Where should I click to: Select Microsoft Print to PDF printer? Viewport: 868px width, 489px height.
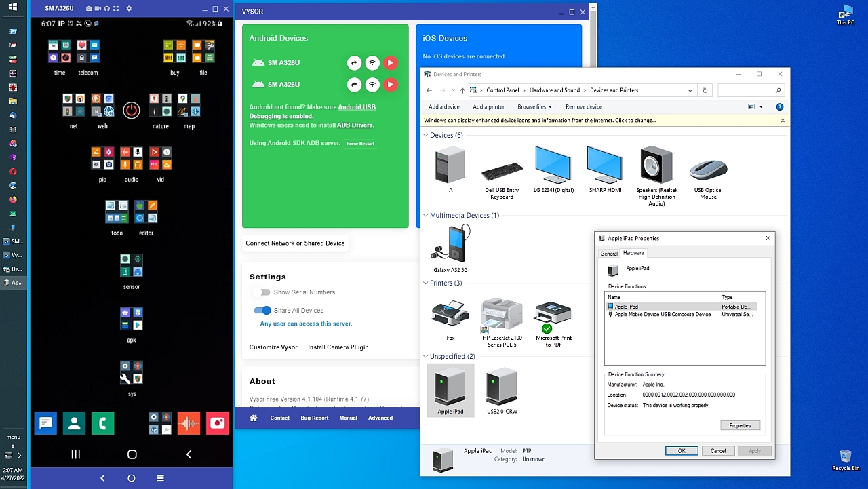(x=553, y=323)
